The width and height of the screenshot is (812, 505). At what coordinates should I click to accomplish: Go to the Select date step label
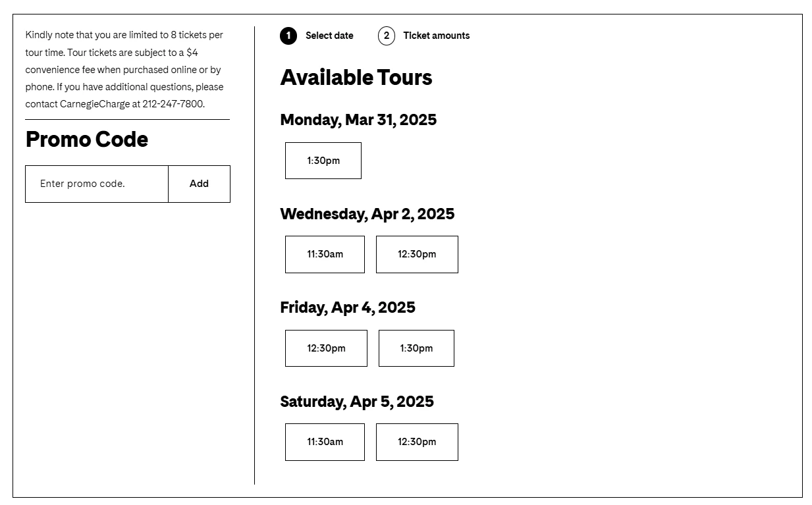329,36
